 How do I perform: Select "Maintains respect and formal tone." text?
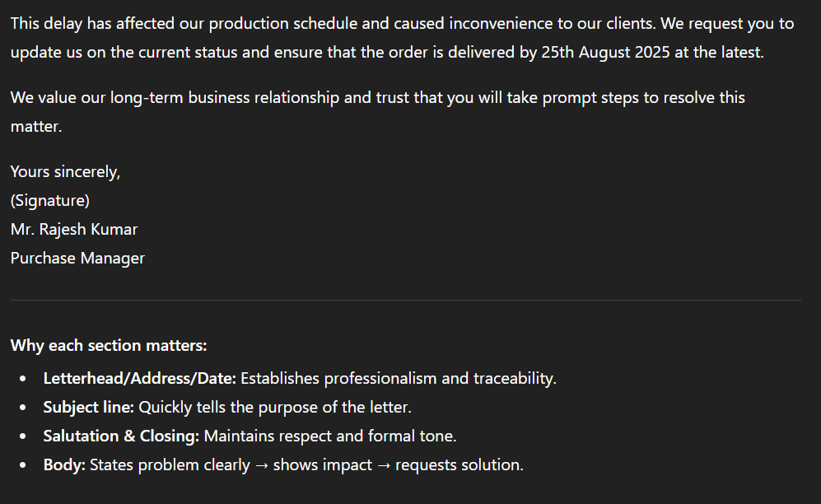(330, 436)
